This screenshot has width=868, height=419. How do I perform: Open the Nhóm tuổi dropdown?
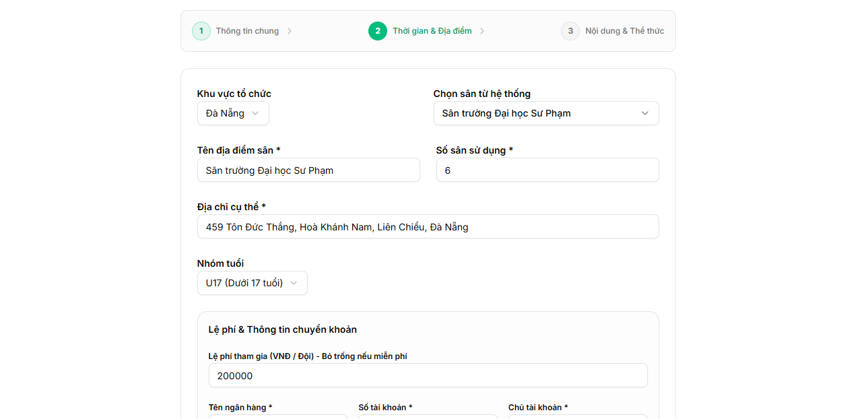click(x=253, y=283)
